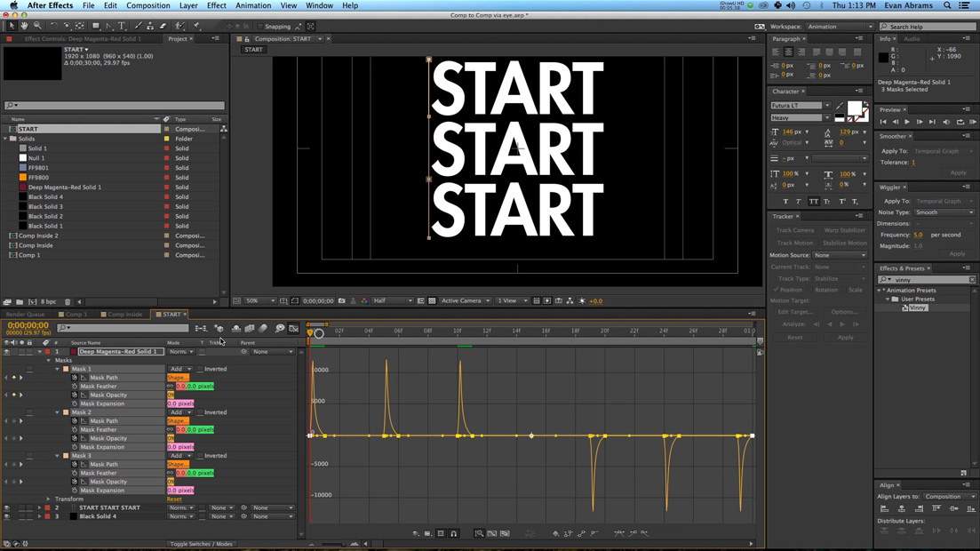This screenshot has width=980, height=551.
Task: Toggle the Graph Editor button
Action: point(293,328)
